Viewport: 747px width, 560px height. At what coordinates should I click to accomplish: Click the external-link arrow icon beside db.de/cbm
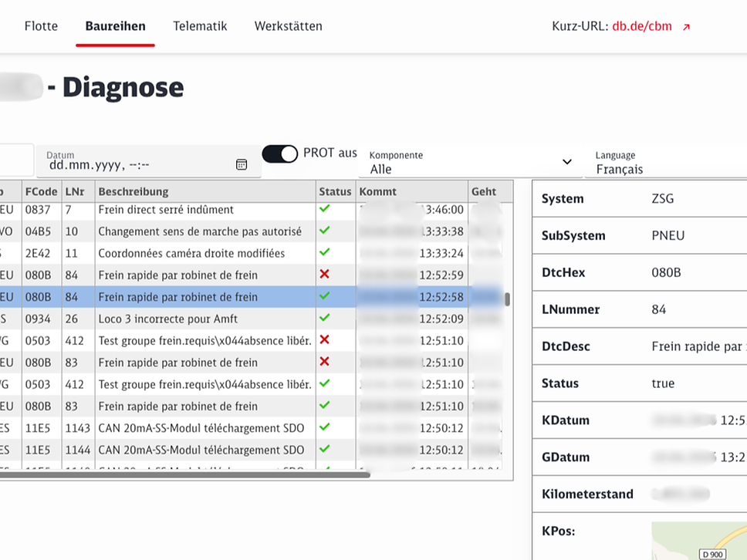(x=687, y=27)
